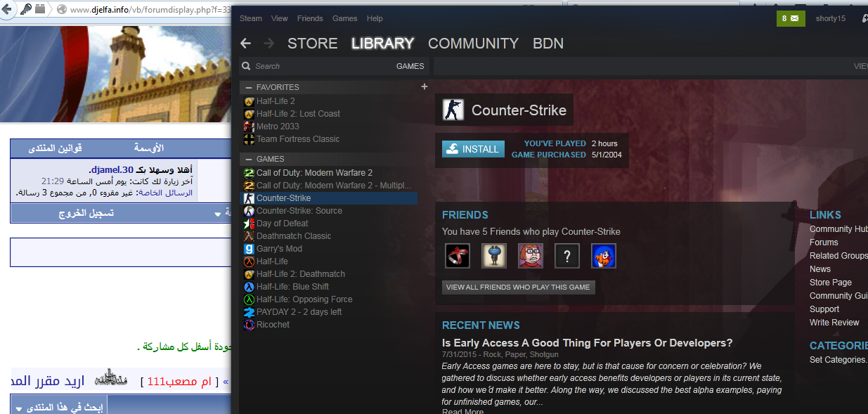
Task: Select Counter-Strike: Source in games list
Action: tap(299, 211)
